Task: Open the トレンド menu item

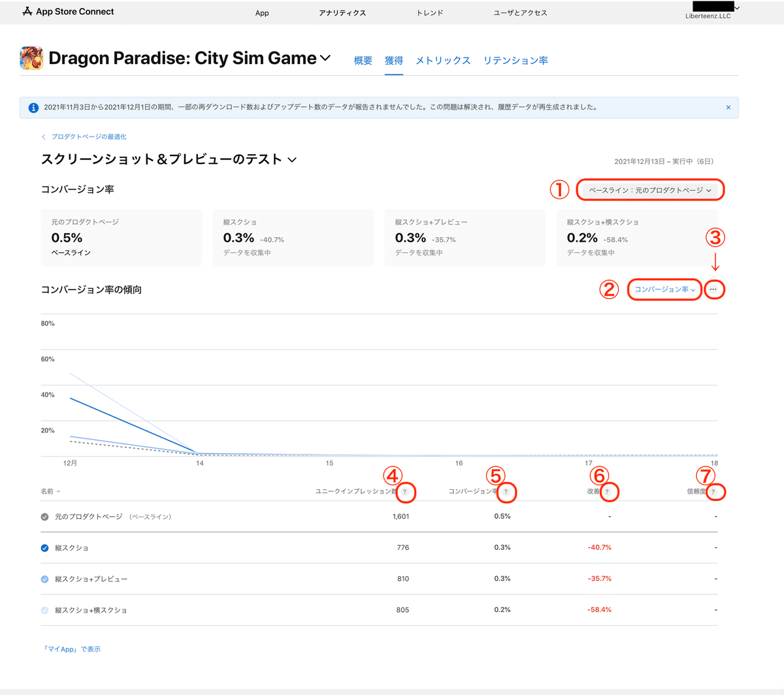Action: click(x=430, y=13)
